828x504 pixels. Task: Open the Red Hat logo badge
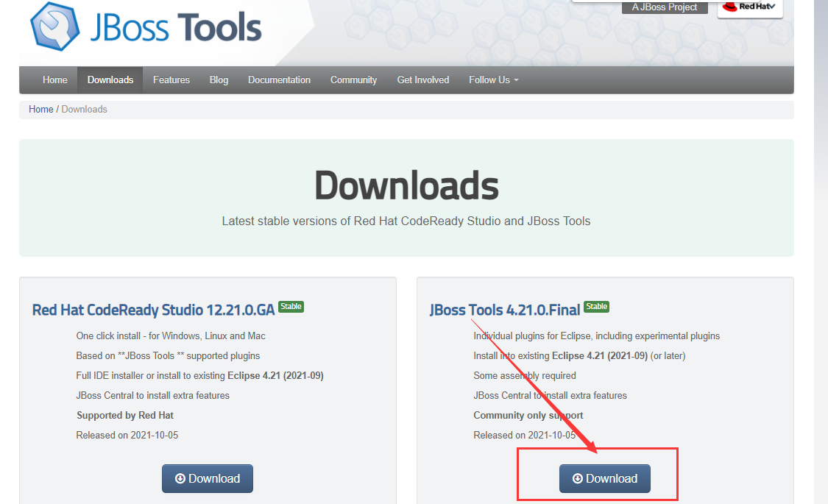pos(750,7)
